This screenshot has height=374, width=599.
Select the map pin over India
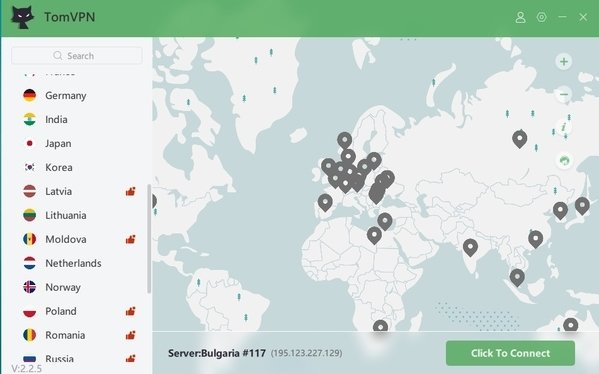coord(470,248)
